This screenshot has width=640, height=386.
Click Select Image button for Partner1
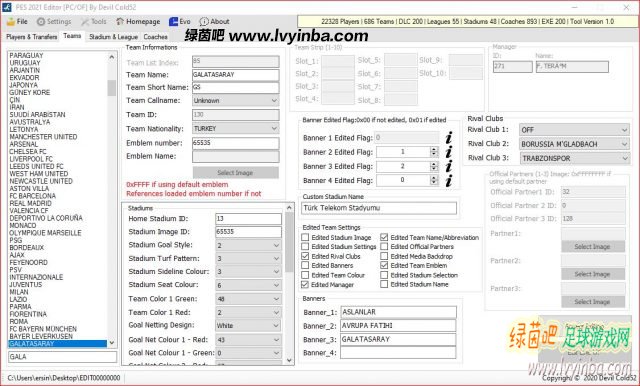coord(593,246)
